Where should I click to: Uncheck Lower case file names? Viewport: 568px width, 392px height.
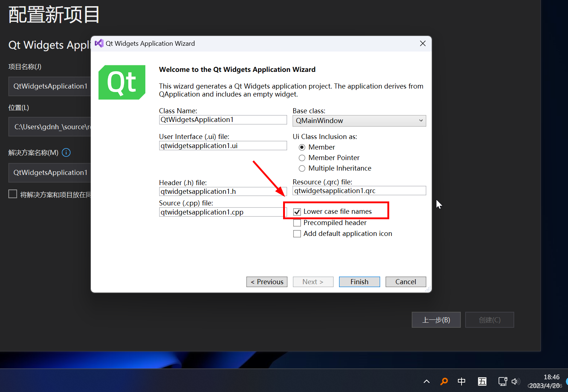pyautogui.click(x=297, y=212)
